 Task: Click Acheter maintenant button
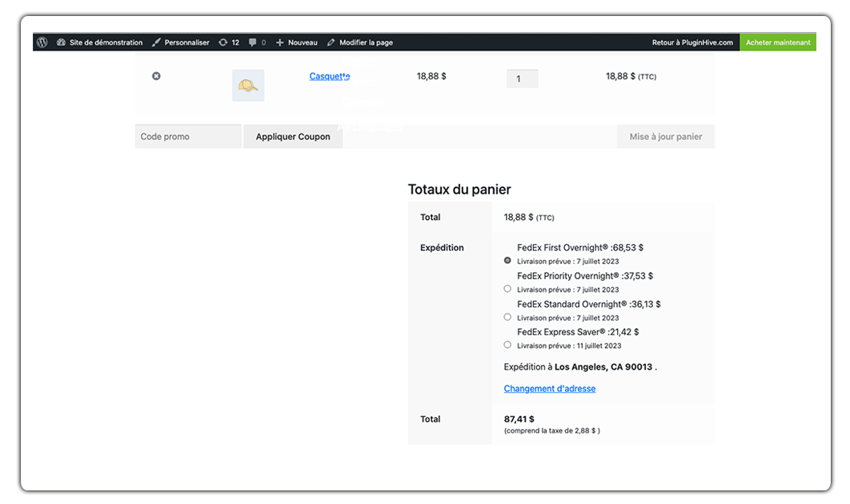point(778,42)
